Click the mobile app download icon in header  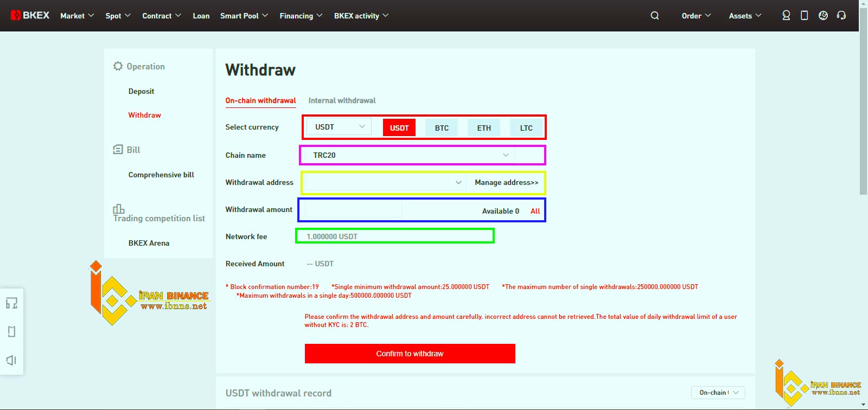[x=805, y=16]
